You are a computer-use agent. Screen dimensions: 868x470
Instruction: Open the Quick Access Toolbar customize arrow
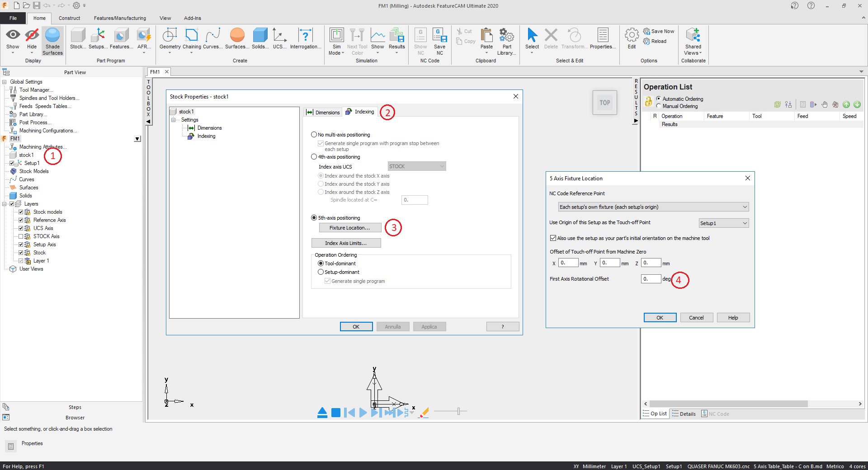coord(84,6)
